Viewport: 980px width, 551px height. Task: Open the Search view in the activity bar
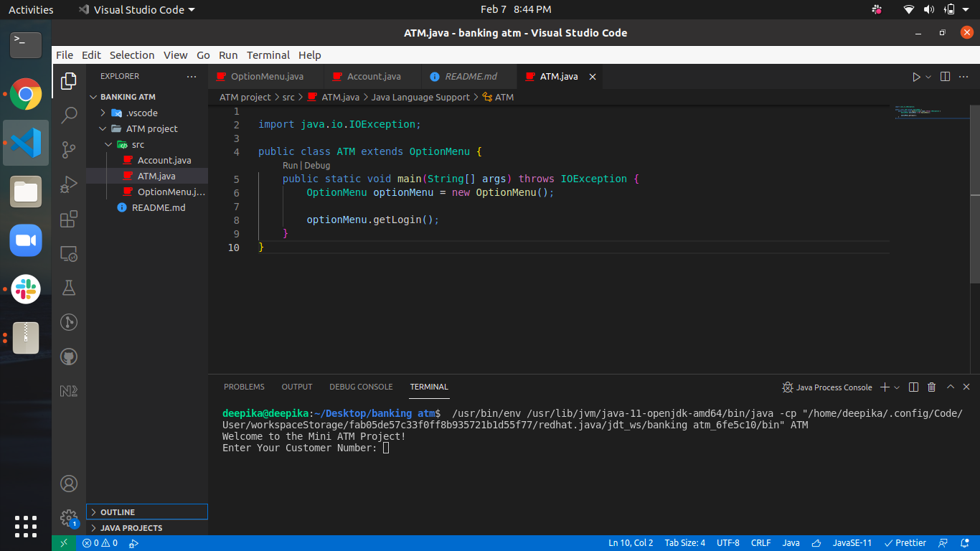[69, 115]
